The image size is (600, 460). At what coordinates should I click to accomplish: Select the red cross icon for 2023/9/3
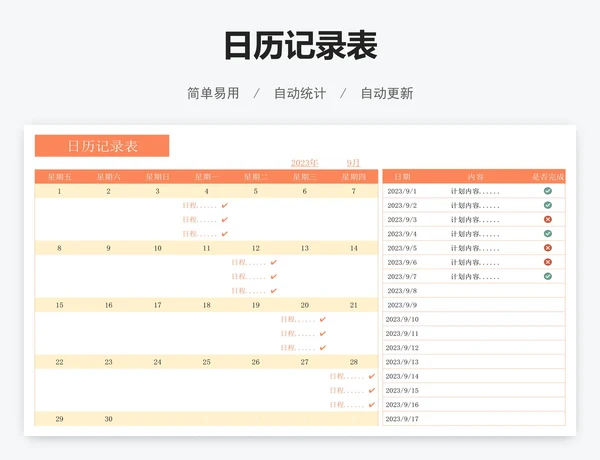(548, 219)
